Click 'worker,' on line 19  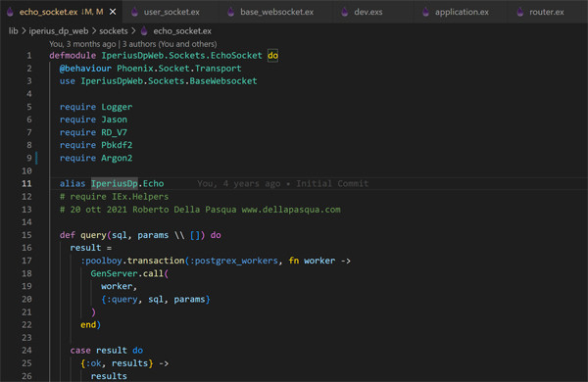[120, 286]
